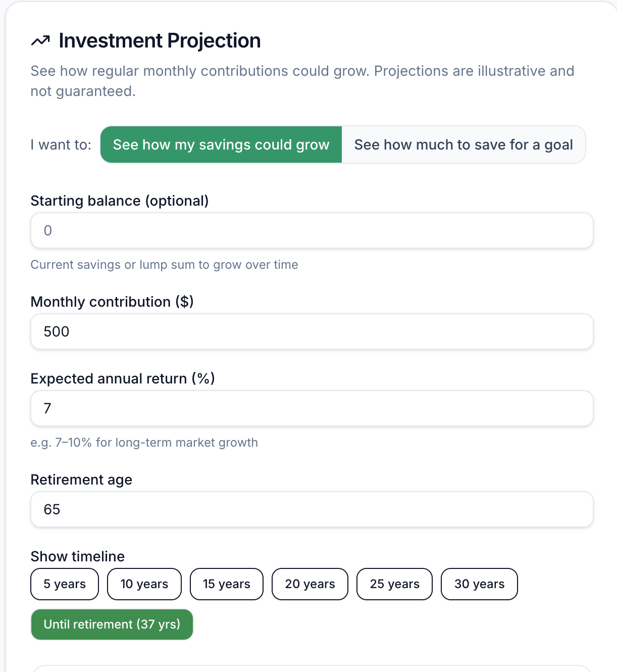Click the "Retirement age" label
The image size is (617, 672).
tap(81, 480)
